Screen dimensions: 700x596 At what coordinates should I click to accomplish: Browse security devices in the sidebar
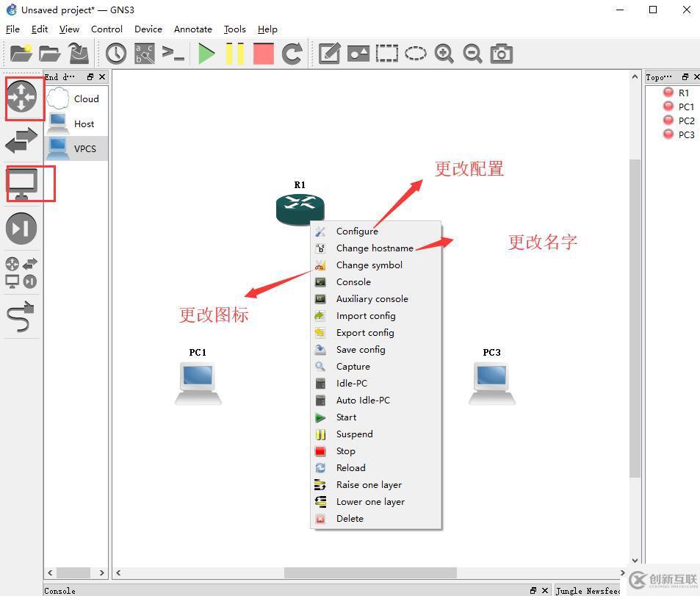pos(21,229)
